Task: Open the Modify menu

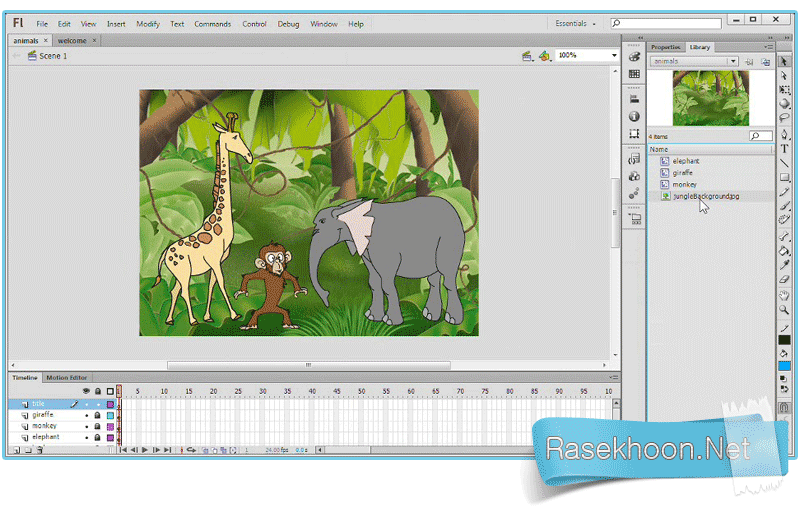Action: click(148, 24)
